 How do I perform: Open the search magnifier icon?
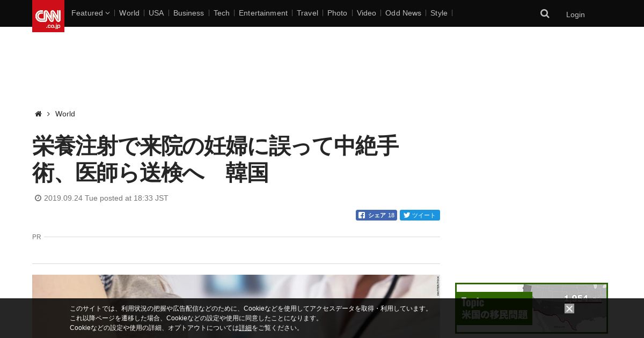point(545,14)
